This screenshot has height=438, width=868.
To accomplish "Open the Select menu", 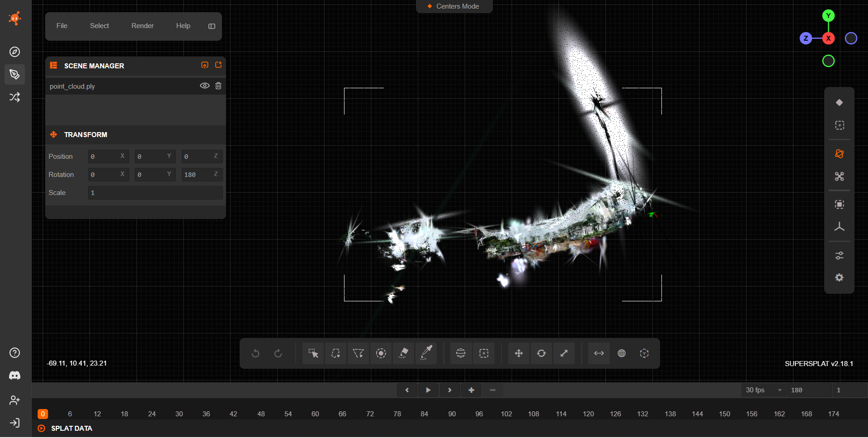I will [99, 26].
